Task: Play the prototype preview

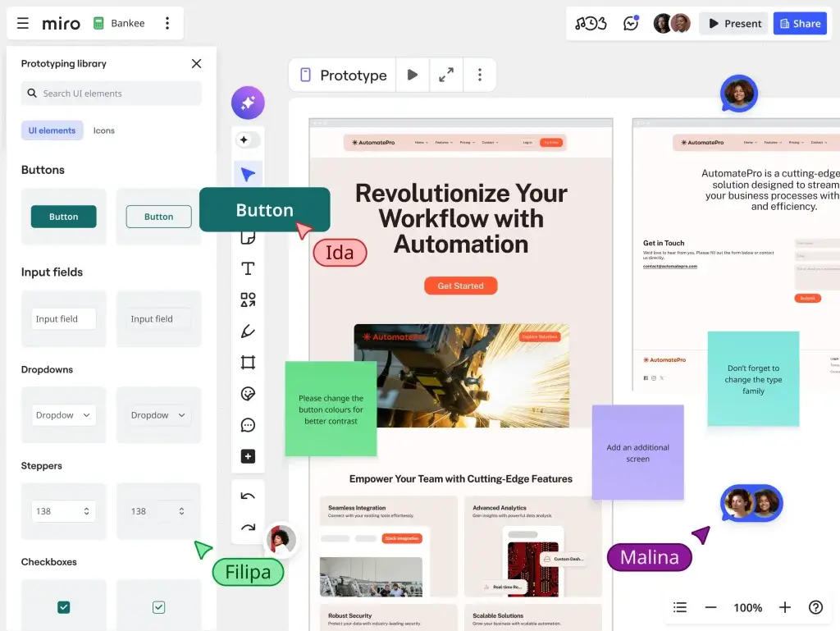Action: pyautogui.click(x=413, y=75)
